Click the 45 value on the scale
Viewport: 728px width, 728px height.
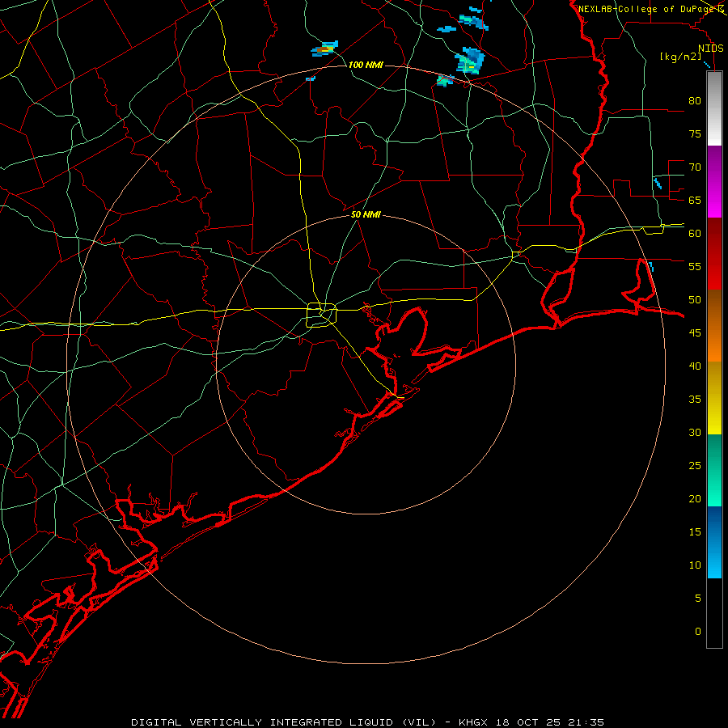[695, 333]
